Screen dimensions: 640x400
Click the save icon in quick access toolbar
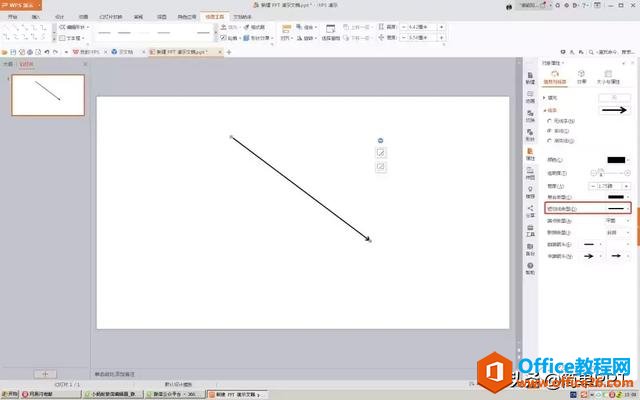[13, 52]
